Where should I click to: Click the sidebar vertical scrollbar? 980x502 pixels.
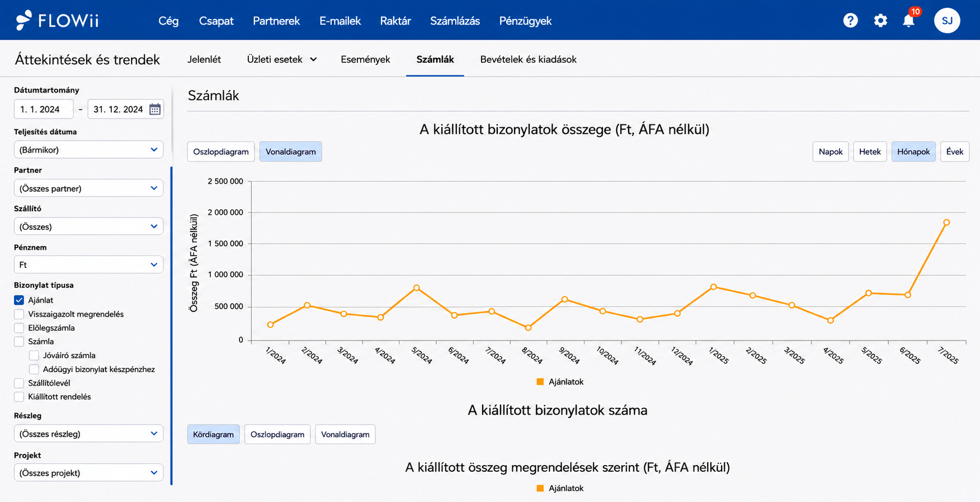point(171,325)
